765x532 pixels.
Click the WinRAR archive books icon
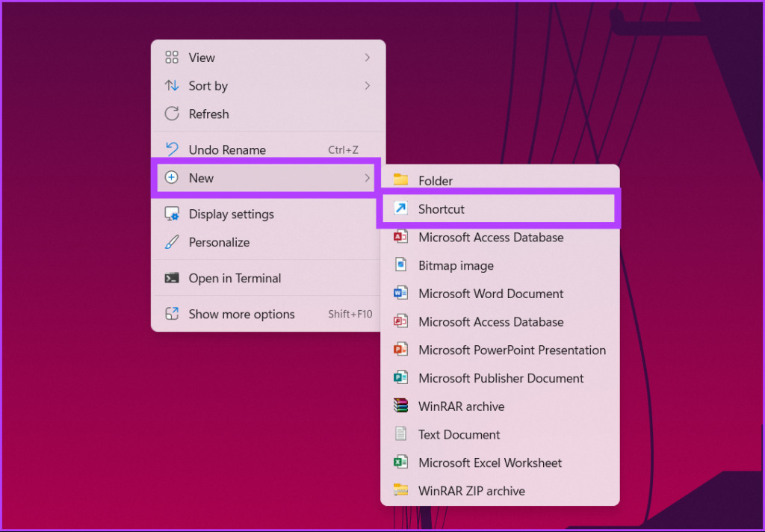[400, 406]
